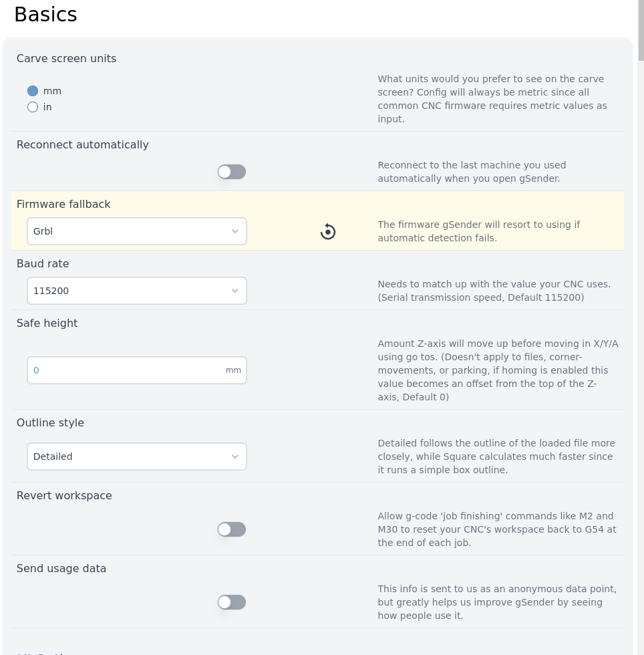Click the Firmware fallback description text
Screen dimensions: 644x655
478,231
